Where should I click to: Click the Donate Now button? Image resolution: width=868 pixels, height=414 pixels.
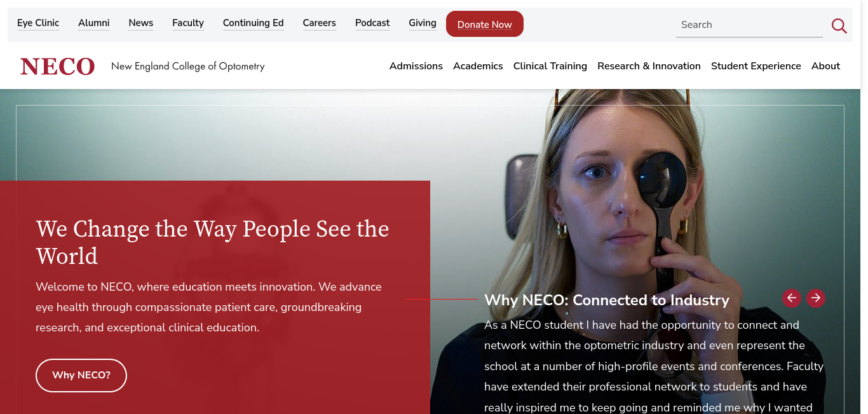point(485,24)
